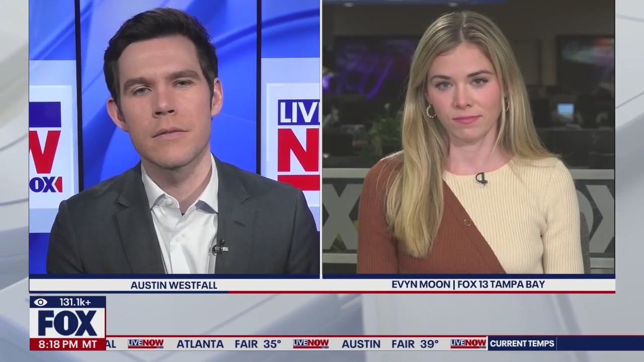The height and width of the screenshot is (362, 644).
Task: Select the EVYN MOON FOX 13 Tampa Bay banner
Action: coord(468,285)
